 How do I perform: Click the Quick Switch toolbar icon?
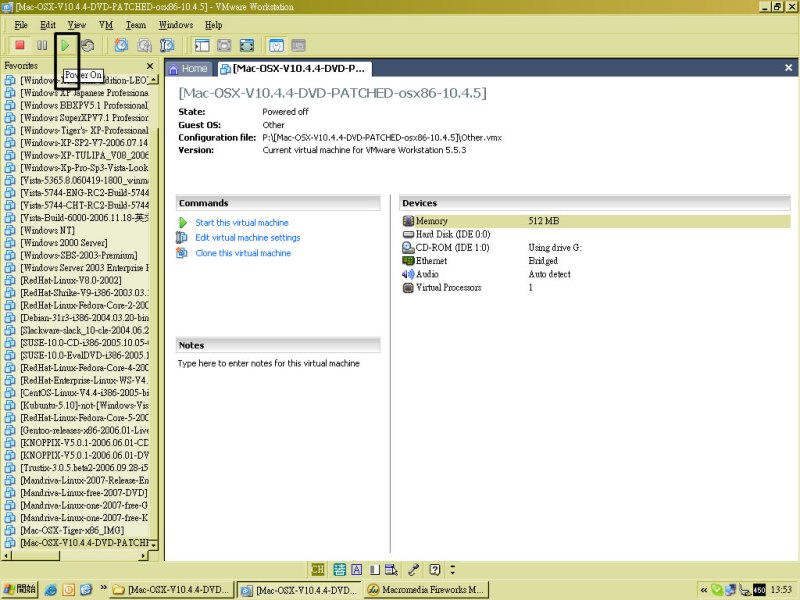[x=247, y=45]
